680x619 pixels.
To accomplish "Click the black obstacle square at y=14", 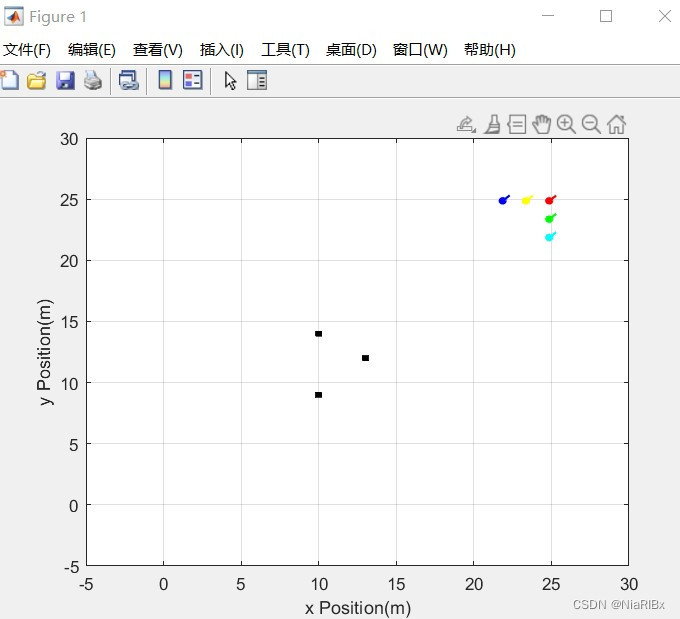I will 318,334.
